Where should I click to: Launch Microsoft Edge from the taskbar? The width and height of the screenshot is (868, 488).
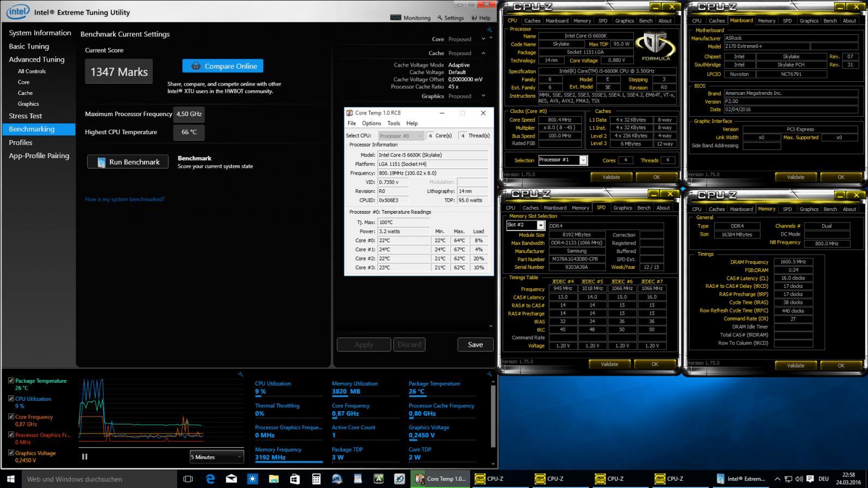tap(210, 479)
